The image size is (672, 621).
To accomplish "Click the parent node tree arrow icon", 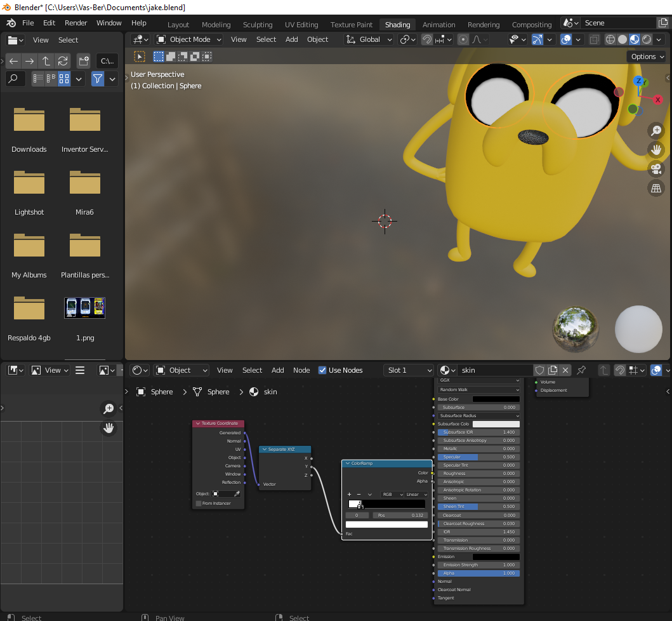I will 603,370.
